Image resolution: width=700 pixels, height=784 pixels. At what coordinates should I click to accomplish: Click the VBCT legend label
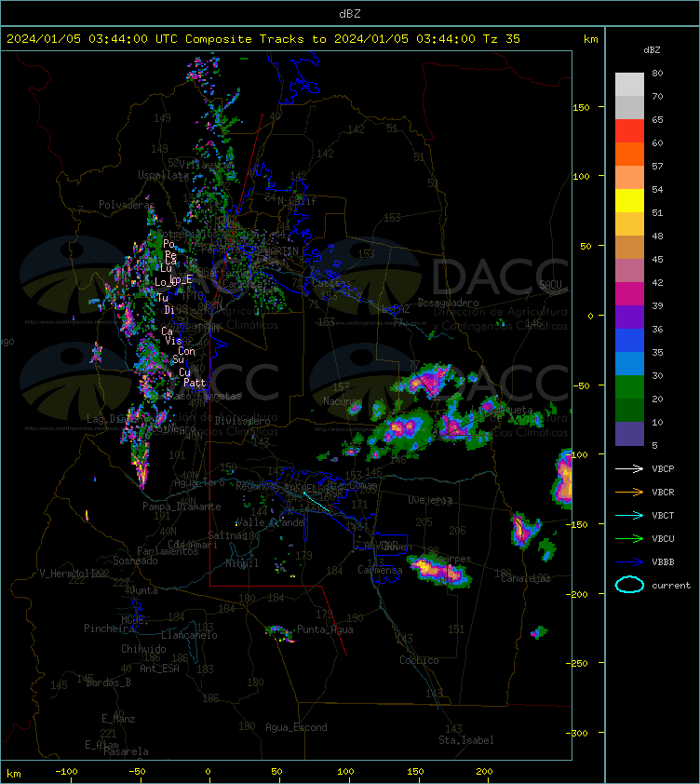pos(663,515)
